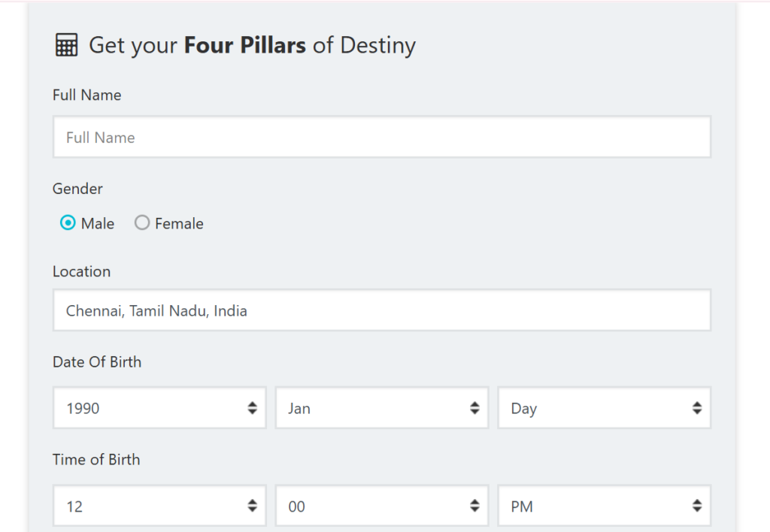Click the arrow icon on month selector

click(474, 409)
